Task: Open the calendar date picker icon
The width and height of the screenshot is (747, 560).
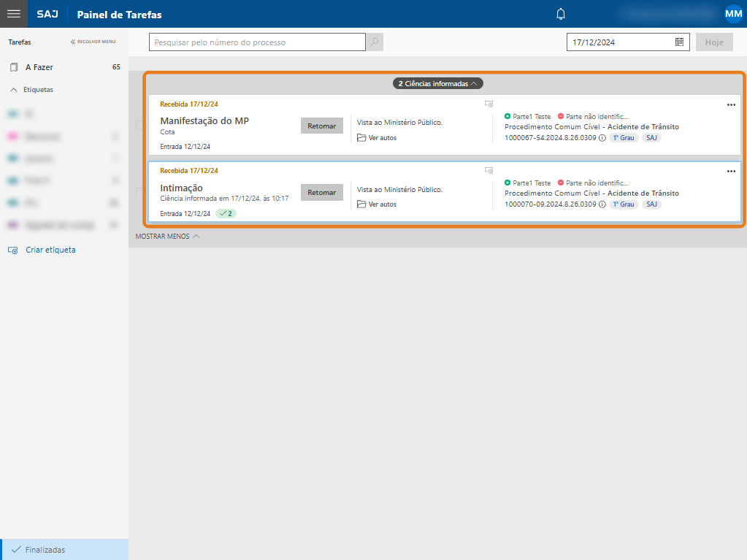Action: click(x=679, y=42)
